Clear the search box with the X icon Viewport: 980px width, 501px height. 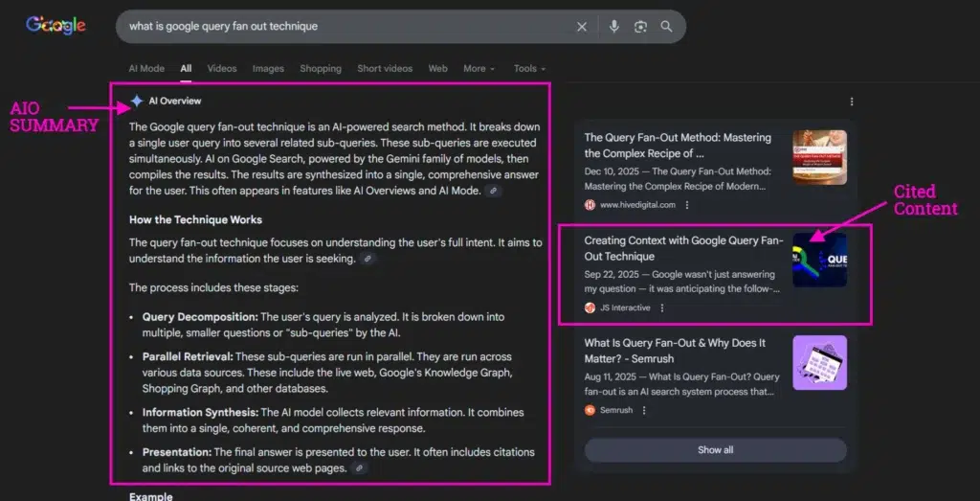[x=581, y=27]
